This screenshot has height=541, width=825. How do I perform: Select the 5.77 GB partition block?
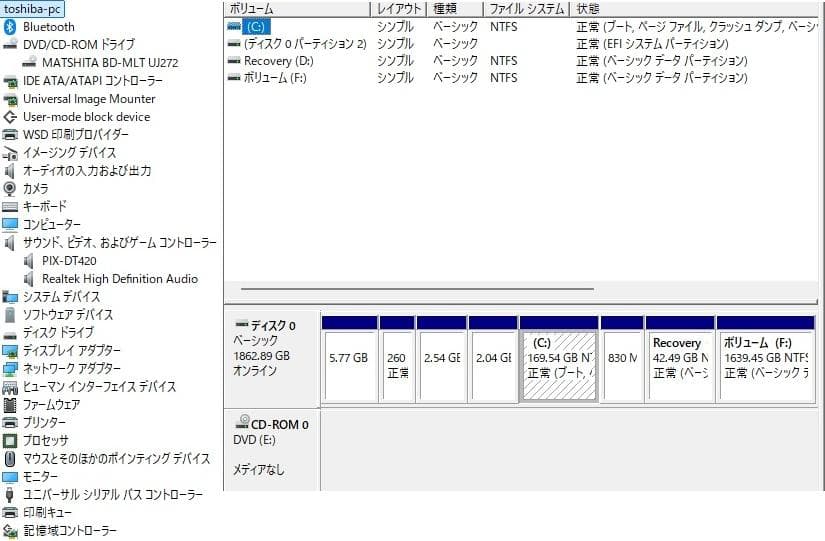349,359
